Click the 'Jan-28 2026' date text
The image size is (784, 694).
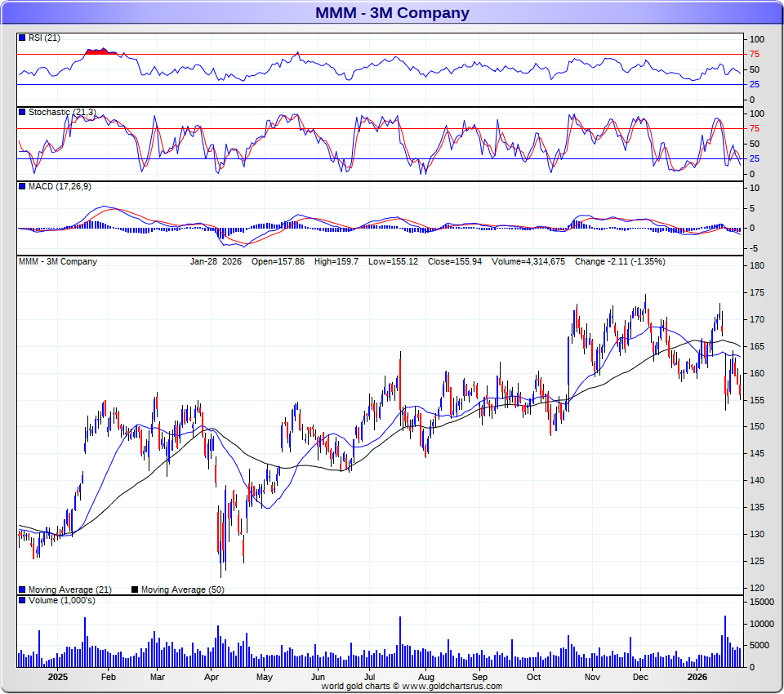click(216, 261)
